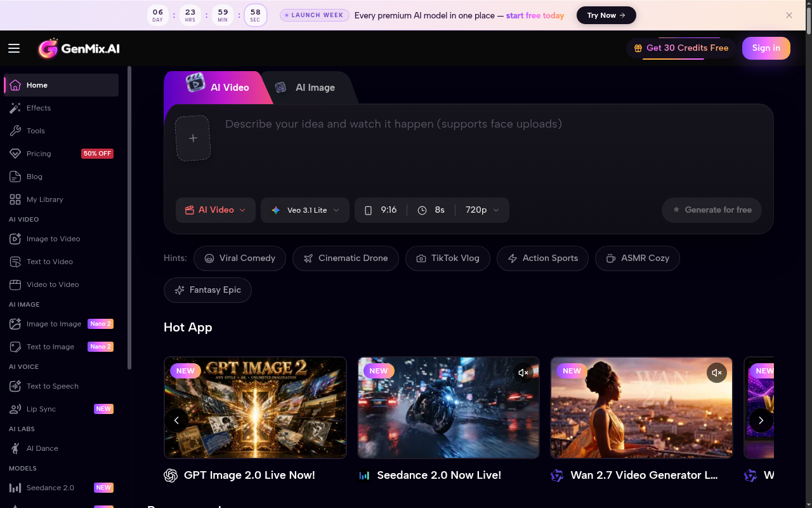Click Generate for free button
This screenshot has width=812, height=508.
712,210
